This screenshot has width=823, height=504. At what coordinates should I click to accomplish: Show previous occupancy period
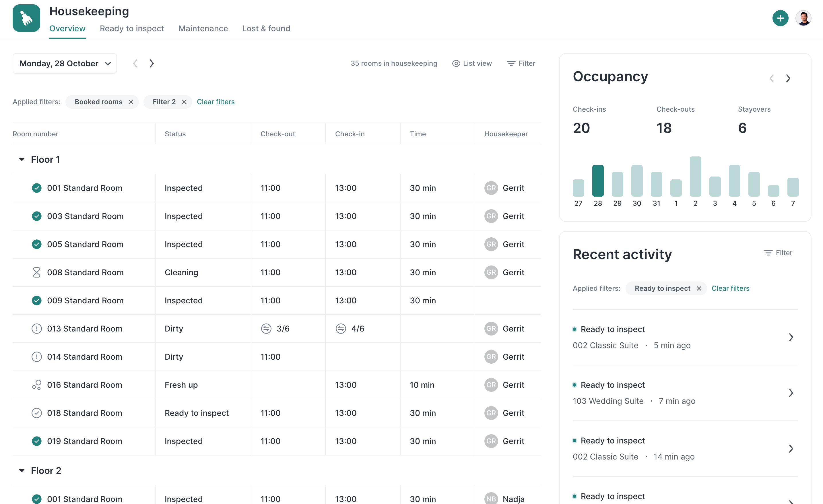[x=772, y=78]
